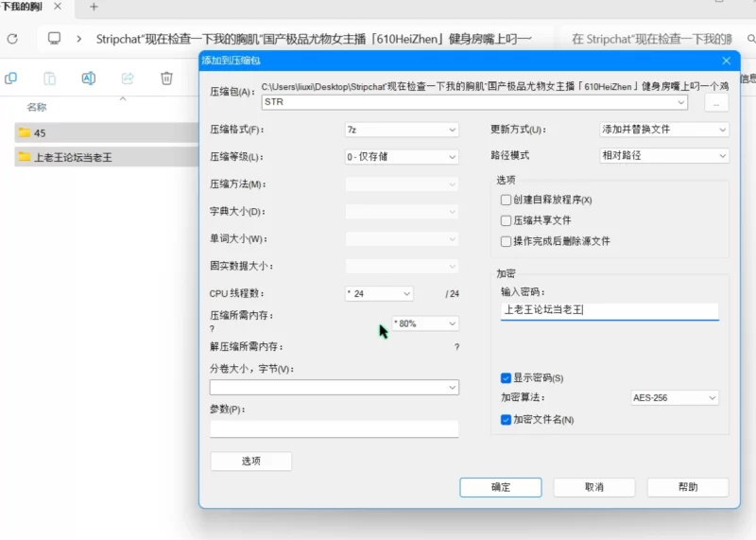756x540 pixels.
Task: Toggle 操作完成后删除源文件 checkbox
Action: click(x=506, y=241)
